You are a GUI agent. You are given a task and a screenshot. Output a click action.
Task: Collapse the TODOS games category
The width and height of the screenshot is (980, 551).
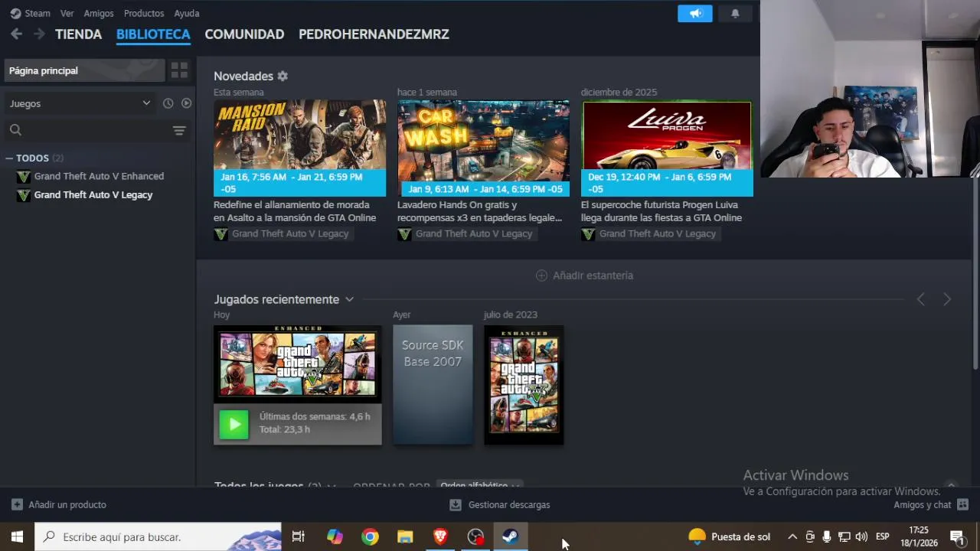[x=9, y=158]
